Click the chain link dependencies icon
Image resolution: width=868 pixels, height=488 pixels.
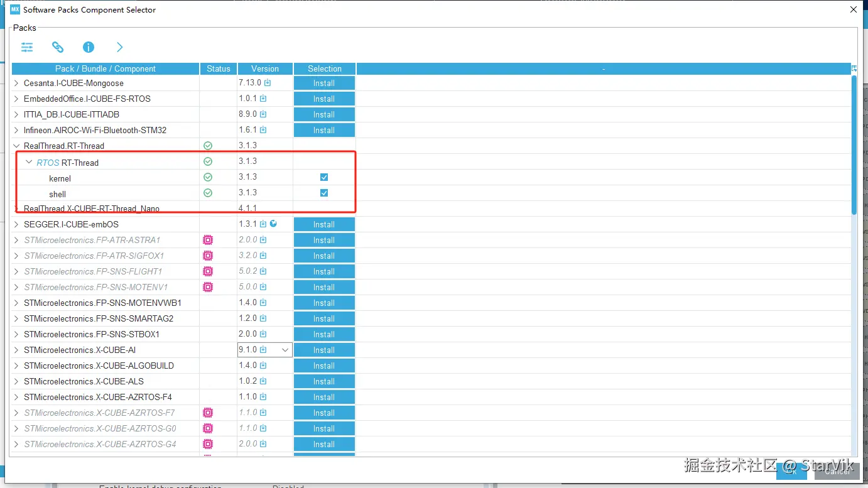(x=58, y=47)
